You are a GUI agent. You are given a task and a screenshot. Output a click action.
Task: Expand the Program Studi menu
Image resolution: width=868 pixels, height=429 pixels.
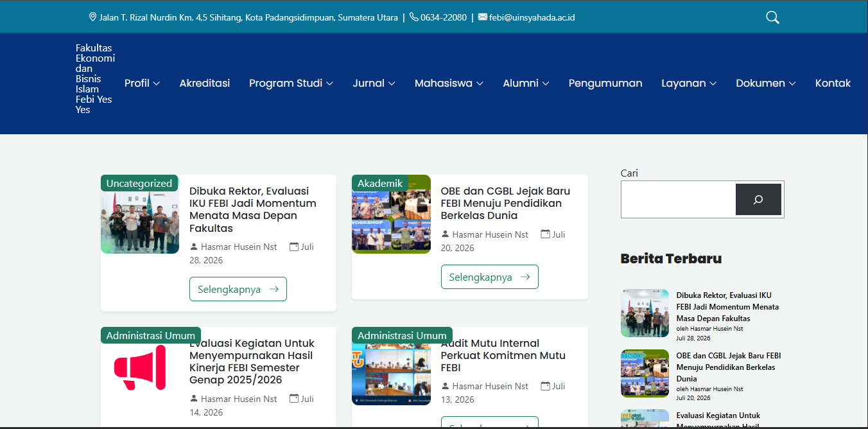click(291, 83)
